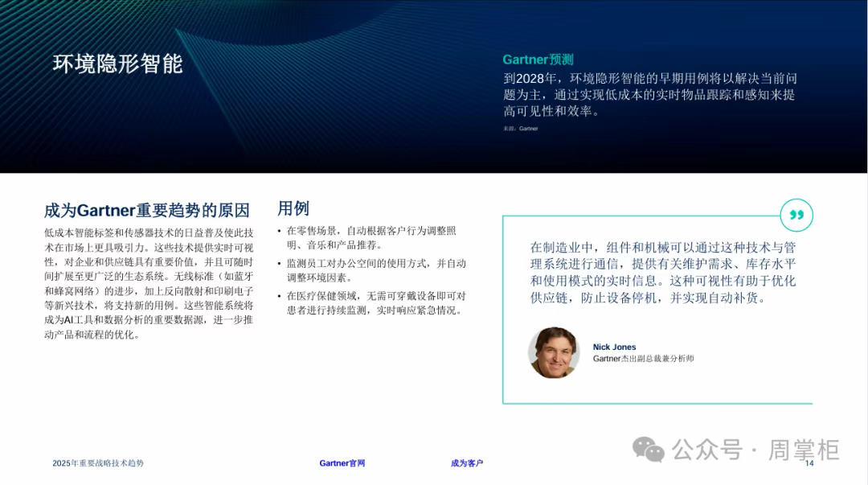This screenshot has height=485, width=868.
Task: Select the Nick Jones name label
Action: (x=614, y=347)
